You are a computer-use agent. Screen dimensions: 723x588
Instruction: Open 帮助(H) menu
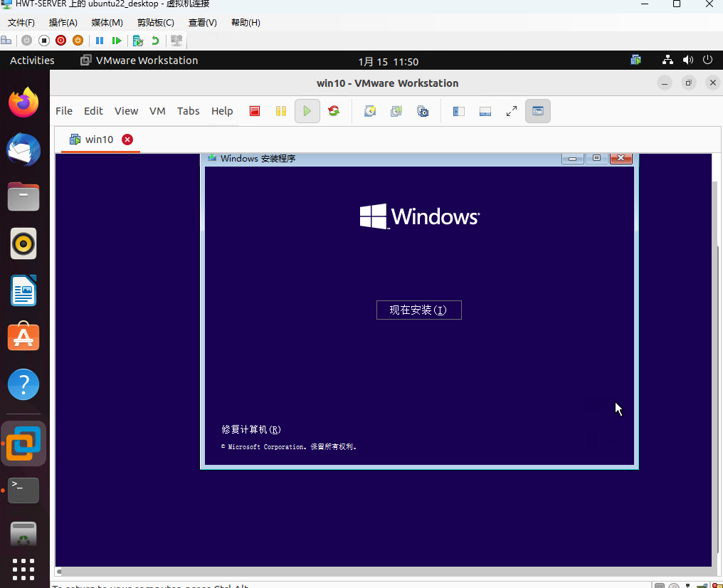pyautogui.click(x=246, y=23)
